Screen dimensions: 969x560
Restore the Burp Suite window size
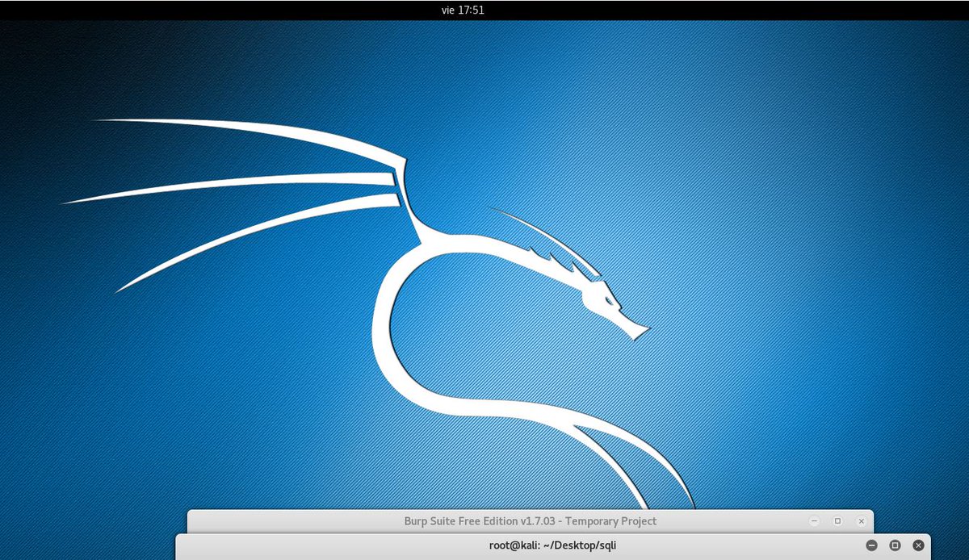tap(837, 521)
